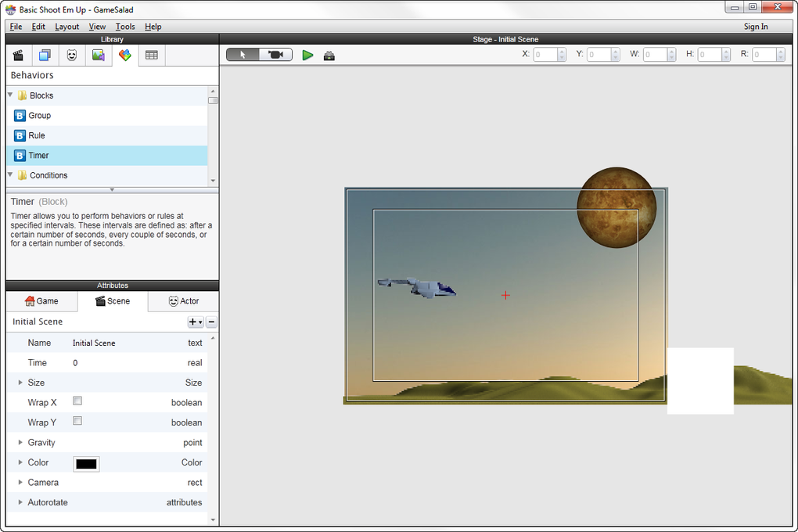Select the arrow pointer tool on stage
Screen dimensions: 798x532
pos(243,55)
